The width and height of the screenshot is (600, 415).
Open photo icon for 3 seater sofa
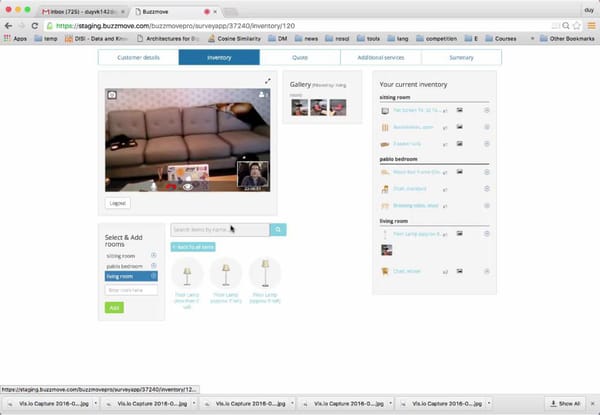pyautogui.click(x=460, y=144)
